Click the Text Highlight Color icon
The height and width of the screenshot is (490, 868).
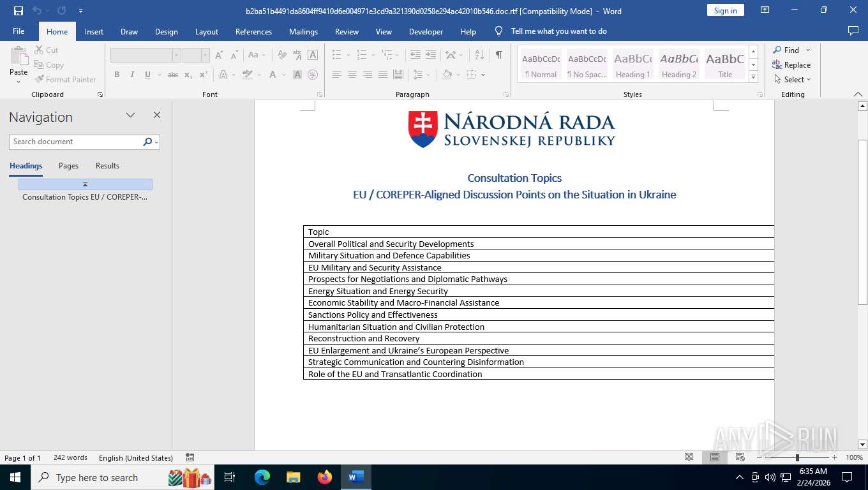(248, 75)
